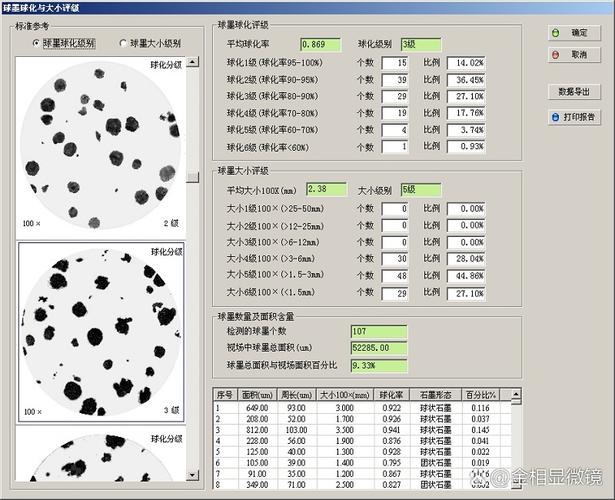Click the green icon on 确定 button
The height and width of the screenshot is (500, 615).
coord(555,33)
